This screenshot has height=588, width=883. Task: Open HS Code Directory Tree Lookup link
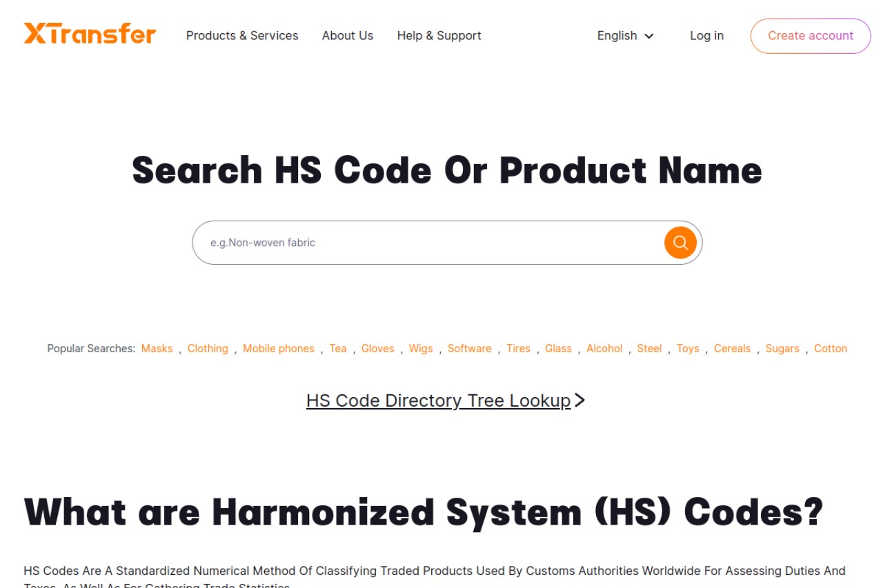point(439,401)
